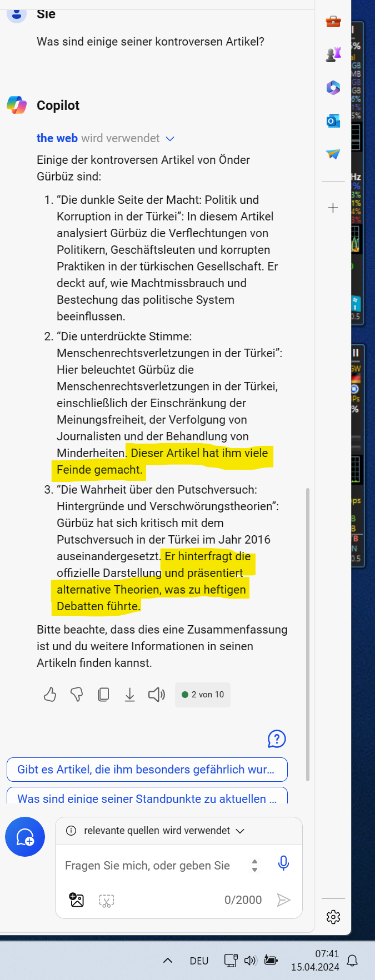This screenshot has height=980, width=375.
Task: Open the Microsoft 365 sidebar icon
Action: pyautogui.click(x=333, y=88)
